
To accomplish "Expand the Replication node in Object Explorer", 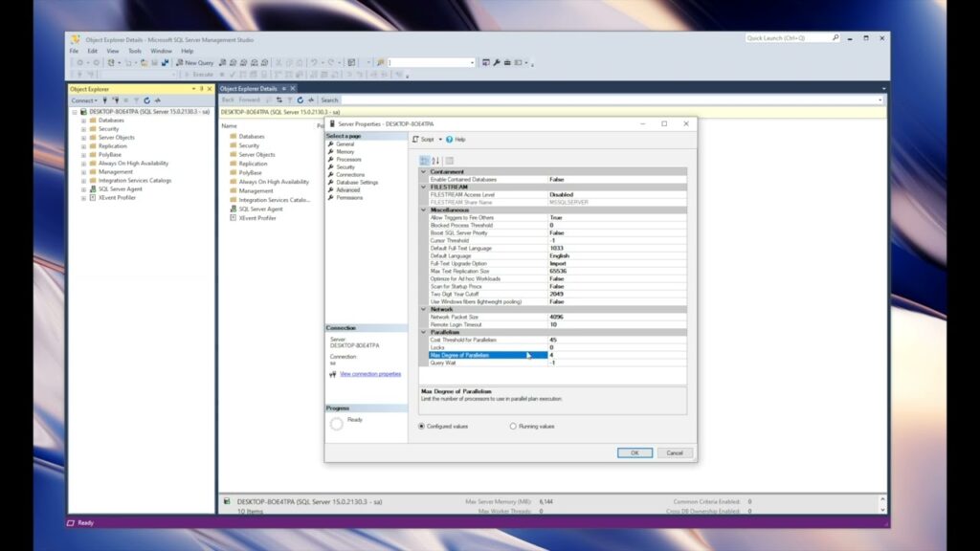I will 84,146.
